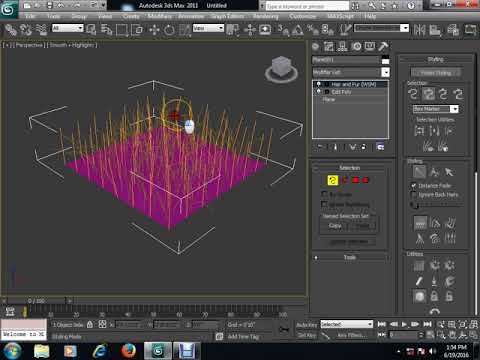
Task: Click the Select and Link tool
Action: click(10, 30)
